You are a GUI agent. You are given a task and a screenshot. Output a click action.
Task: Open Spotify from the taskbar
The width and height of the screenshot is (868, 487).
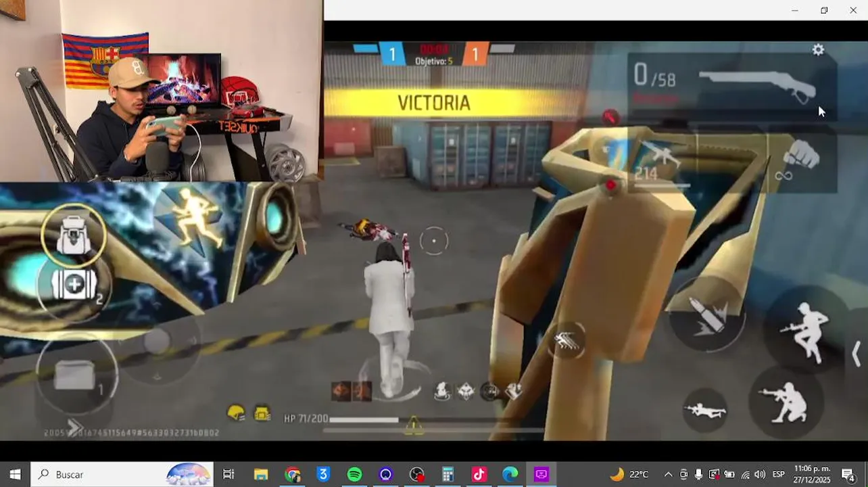(x=354, y=474)
